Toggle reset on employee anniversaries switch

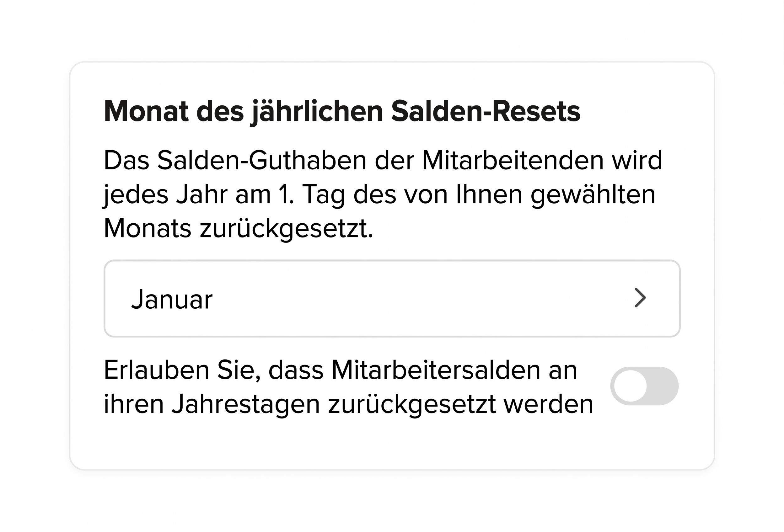[644, 386]
